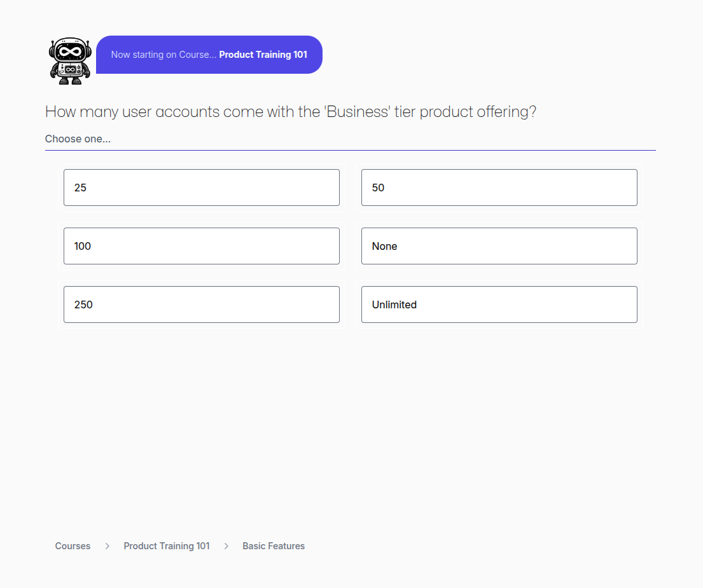Viewport: 703px width, 588px height.
Task: Click the first breadcrumb chevron after Courses
Action: click(108, 546)
